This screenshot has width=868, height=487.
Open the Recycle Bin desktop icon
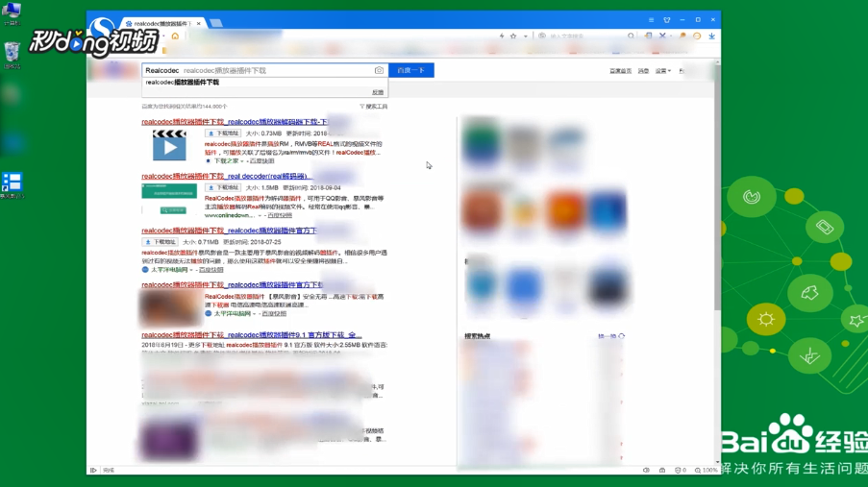[12, 56]
